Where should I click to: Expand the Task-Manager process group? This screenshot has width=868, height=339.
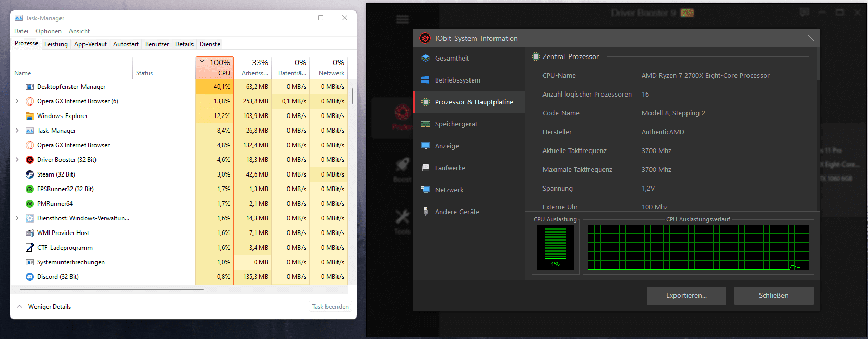click(17, 131)
